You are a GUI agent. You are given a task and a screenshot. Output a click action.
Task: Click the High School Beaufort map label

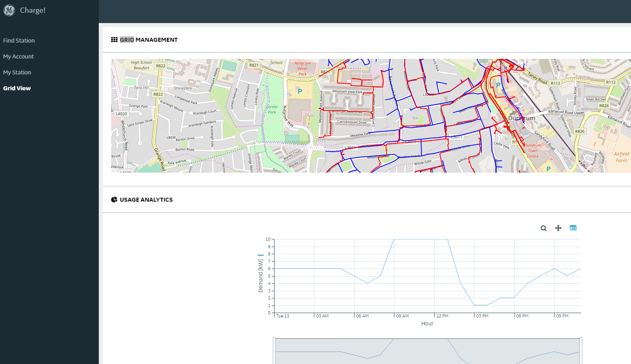pos(141,65)
